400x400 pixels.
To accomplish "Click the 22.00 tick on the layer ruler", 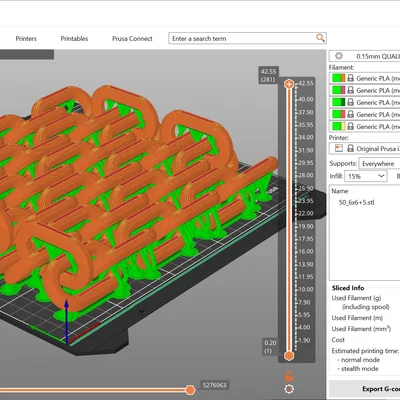I will pyautogui.click(x=305, y=213).
